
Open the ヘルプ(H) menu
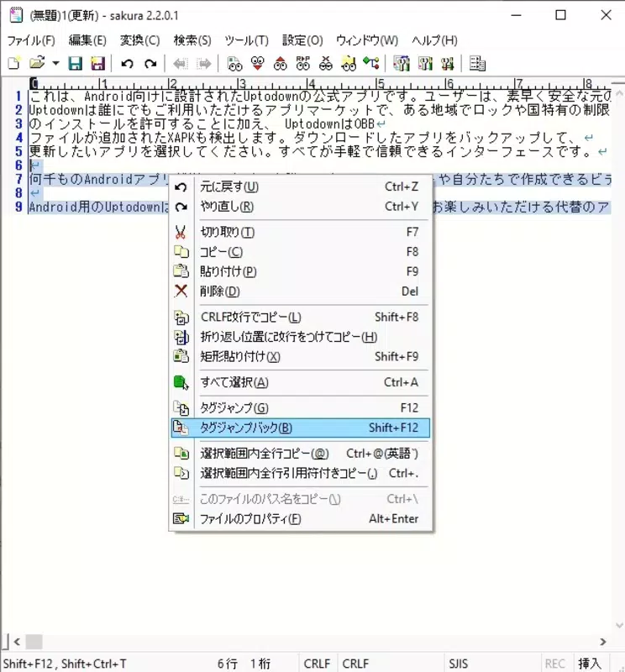[x=434, y=40]
